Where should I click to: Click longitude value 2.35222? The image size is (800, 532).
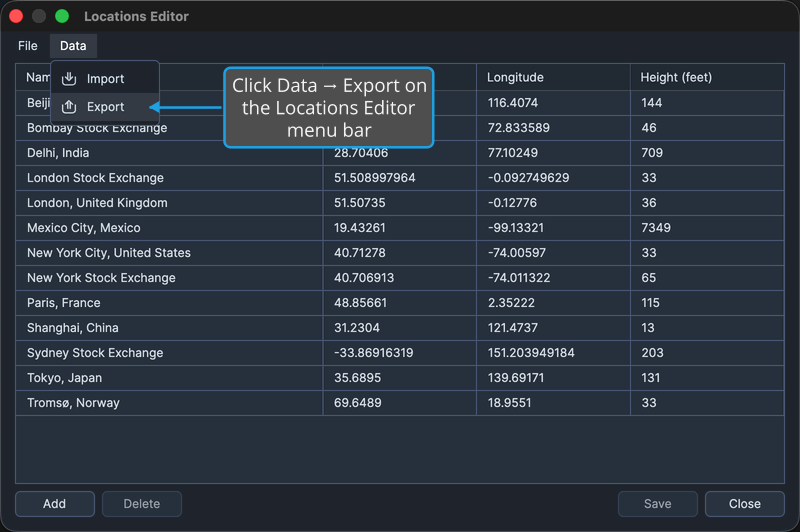click(511, 303)
